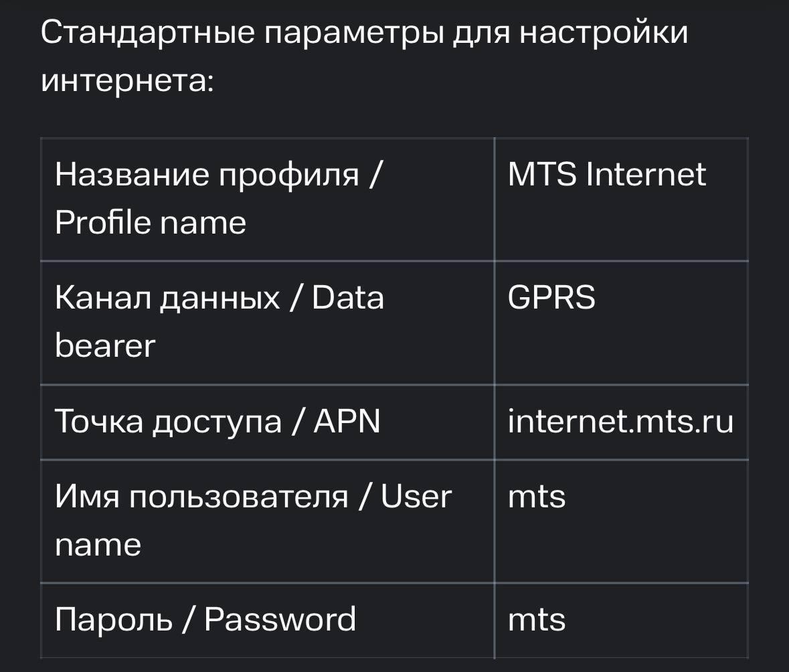Select the "mts" value beside User name
The width and height of the screenshot is (789, 672).
537,497
